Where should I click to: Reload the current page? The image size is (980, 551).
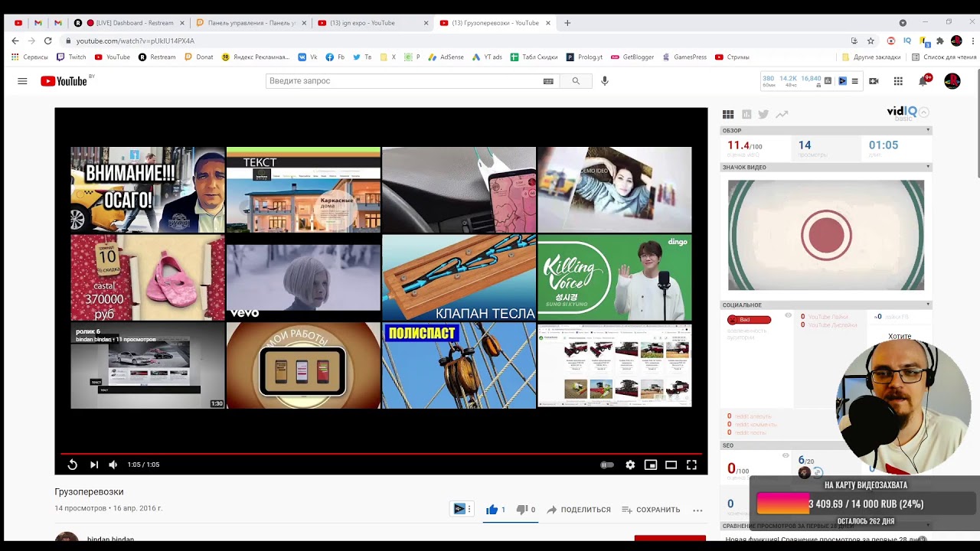pos(48,41)
